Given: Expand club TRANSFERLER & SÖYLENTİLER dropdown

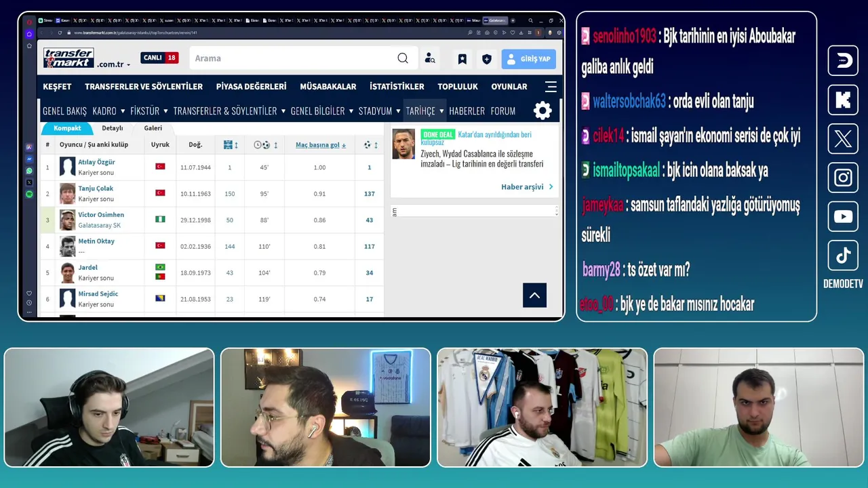Looking at the screenshot, I should click(x=229, y=111).
